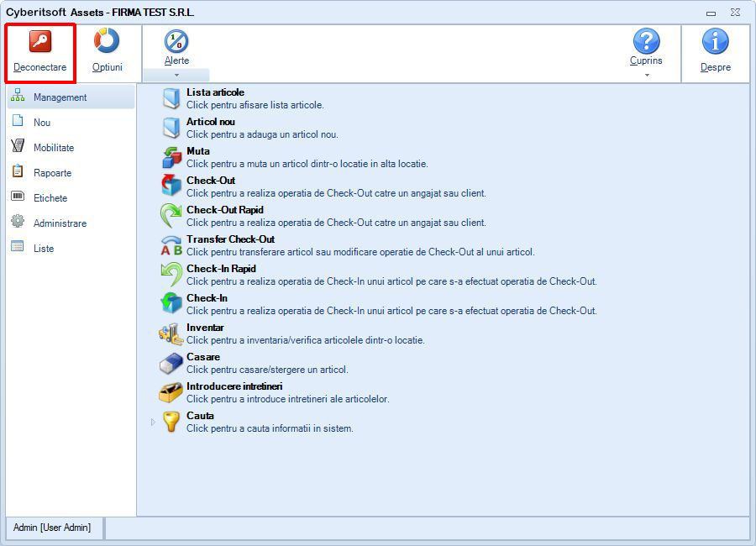756x546 pixels.
Task: Click the Cuprins label
Action: pyautogui.click(x=646, y=60)
